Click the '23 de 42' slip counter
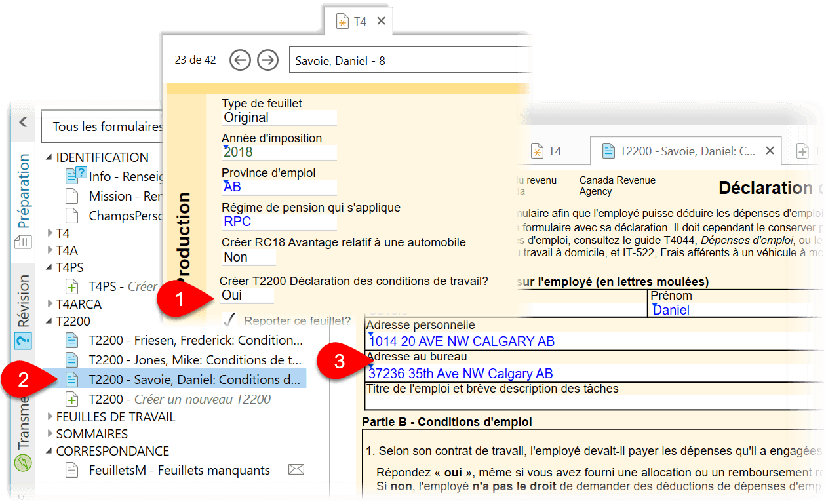 195,60
